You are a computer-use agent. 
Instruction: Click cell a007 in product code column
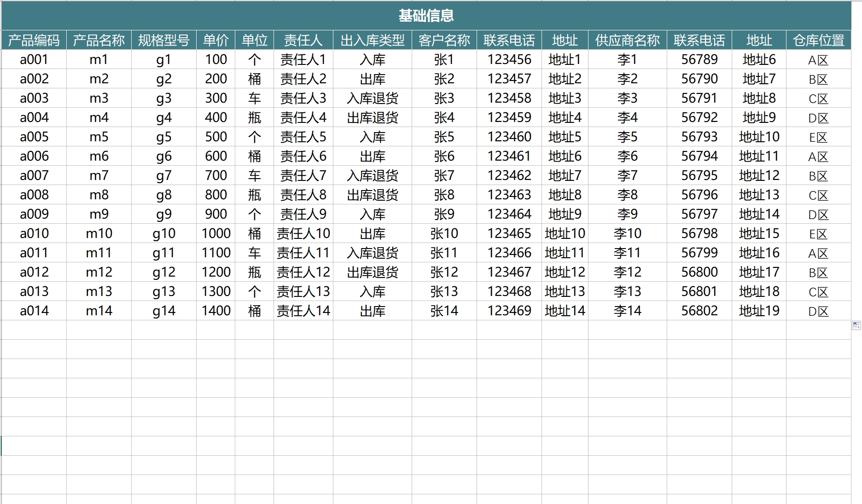[34, 175]
